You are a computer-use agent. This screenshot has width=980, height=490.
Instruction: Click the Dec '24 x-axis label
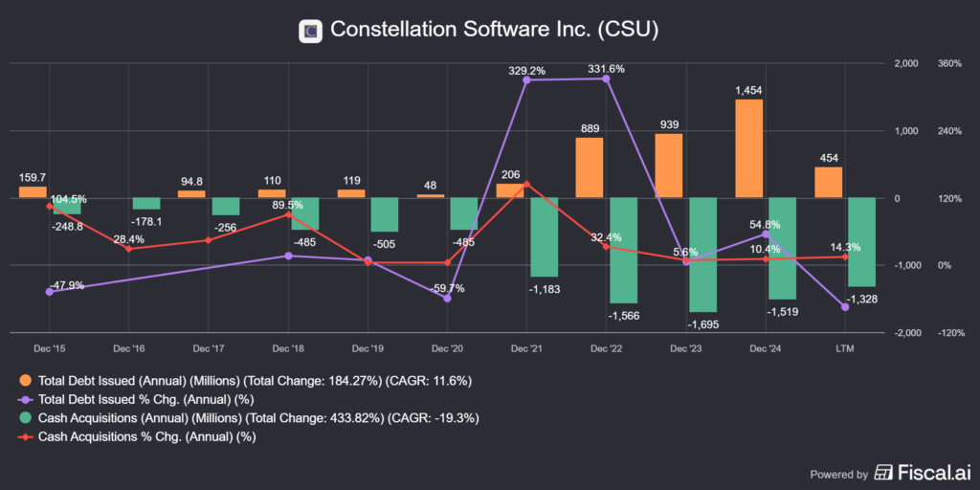click(x=765, y=350)
